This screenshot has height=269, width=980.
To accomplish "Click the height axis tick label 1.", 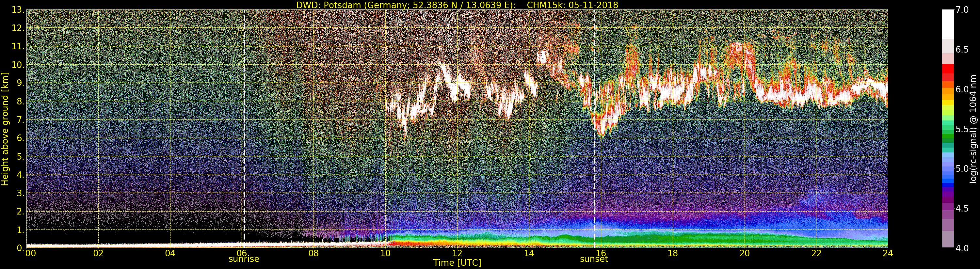I will (20, 230).
